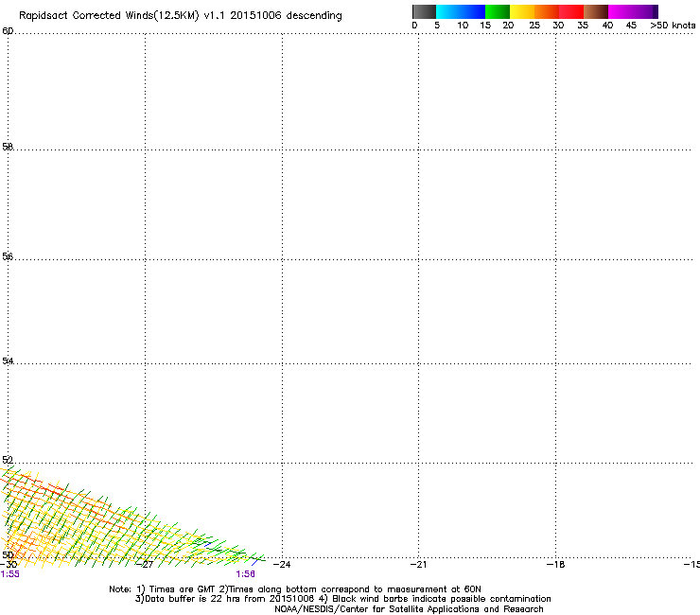This screenshot has width=700, height=615.
Task: Click the yellow 20-25 knots color band
Action: (522, 11)
